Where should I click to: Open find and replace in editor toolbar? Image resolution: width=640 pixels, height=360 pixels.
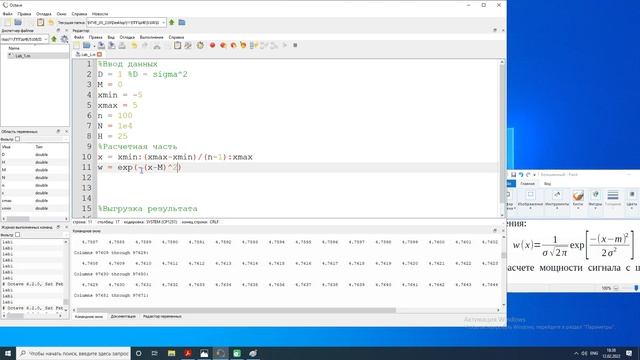pos(188,45)
